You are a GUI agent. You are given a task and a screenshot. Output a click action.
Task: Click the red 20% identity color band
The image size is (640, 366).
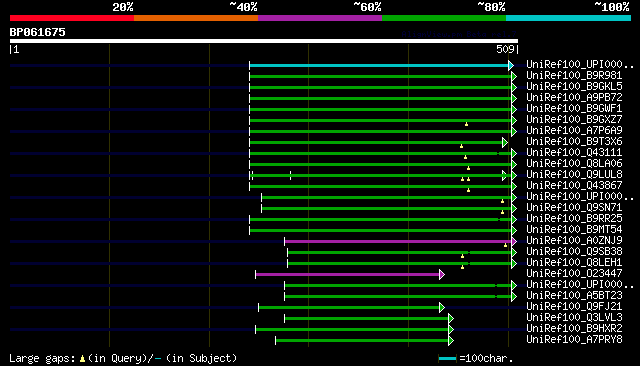(72, 18)
